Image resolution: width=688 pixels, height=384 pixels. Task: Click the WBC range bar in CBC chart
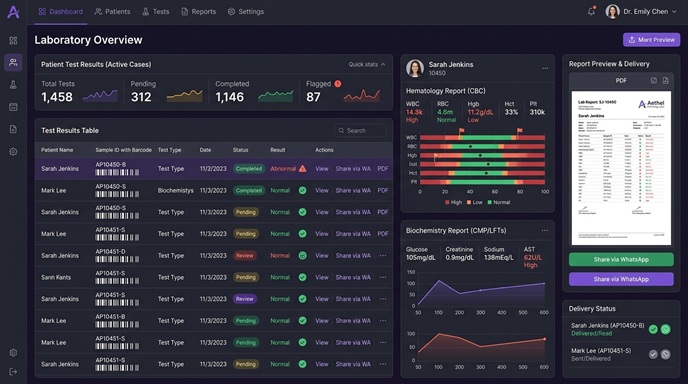point(482,138)
